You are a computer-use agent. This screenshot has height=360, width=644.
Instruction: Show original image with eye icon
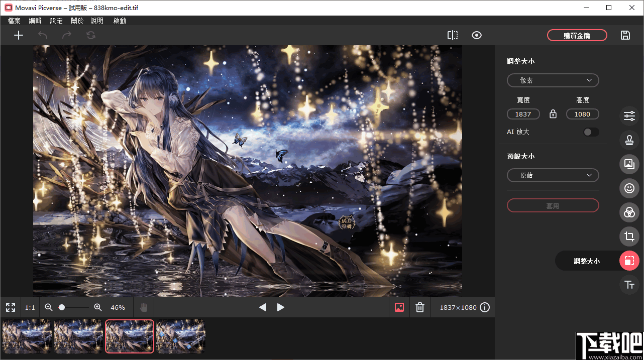(477, 35)
